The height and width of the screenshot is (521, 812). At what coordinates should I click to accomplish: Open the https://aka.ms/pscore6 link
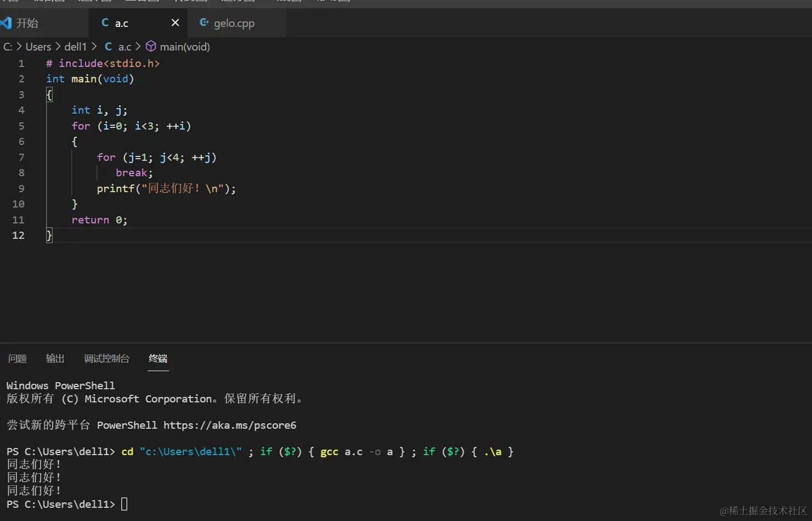coord(230,425)
